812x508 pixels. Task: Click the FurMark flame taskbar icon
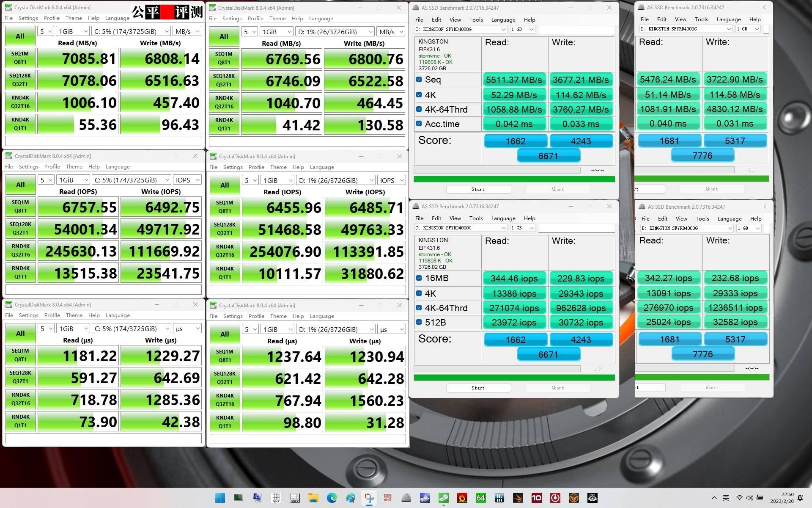click(462, 498)
